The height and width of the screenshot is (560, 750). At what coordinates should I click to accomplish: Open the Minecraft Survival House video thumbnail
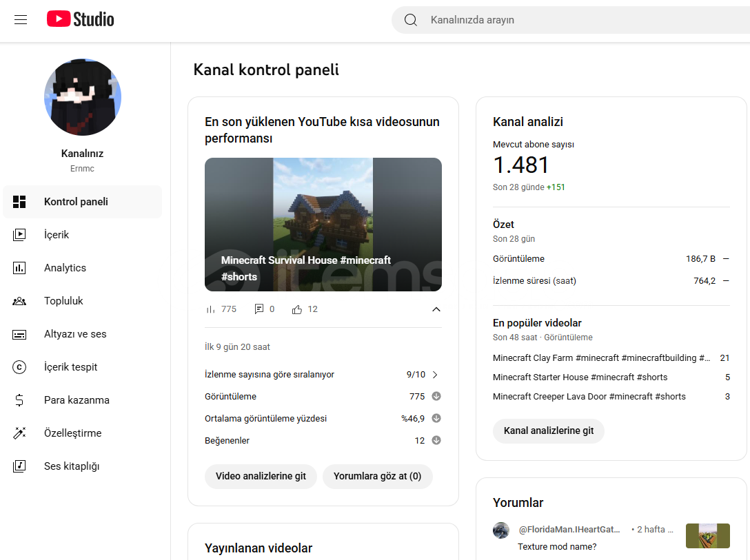(323, 224)
